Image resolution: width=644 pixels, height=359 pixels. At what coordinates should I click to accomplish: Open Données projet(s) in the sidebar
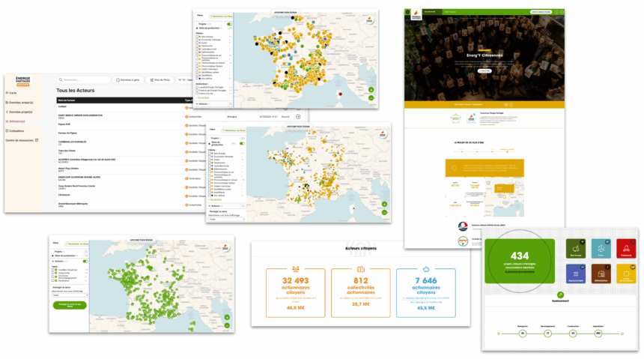point(19,110)
